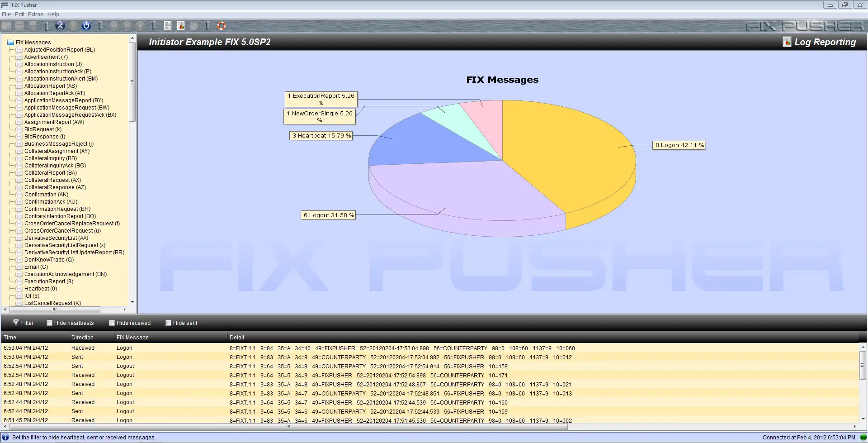Tick the Hide received checkbox

click(112, 323)
